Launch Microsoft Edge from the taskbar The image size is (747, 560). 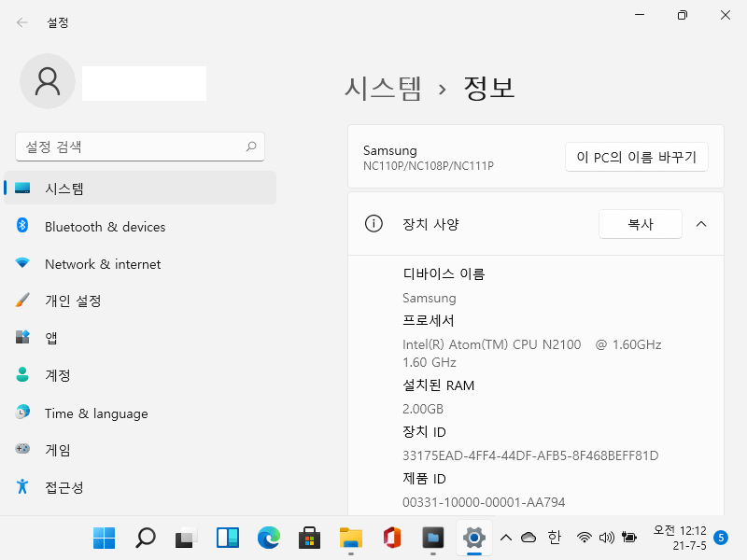(269, 538)
